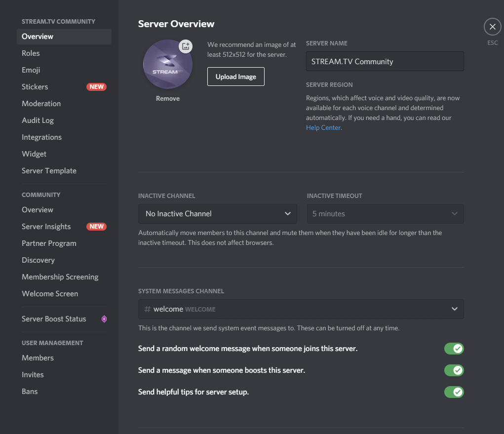Turn off helpful tips for server setup
This screenshot has width=504, height=434.
click(454, 392)
